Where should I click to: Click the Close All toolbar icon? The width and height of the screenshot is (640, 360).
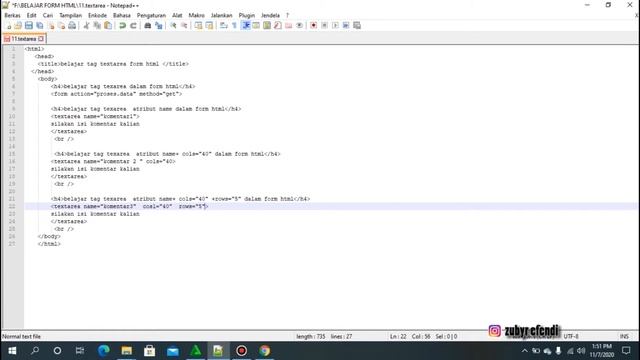[61, 26]
